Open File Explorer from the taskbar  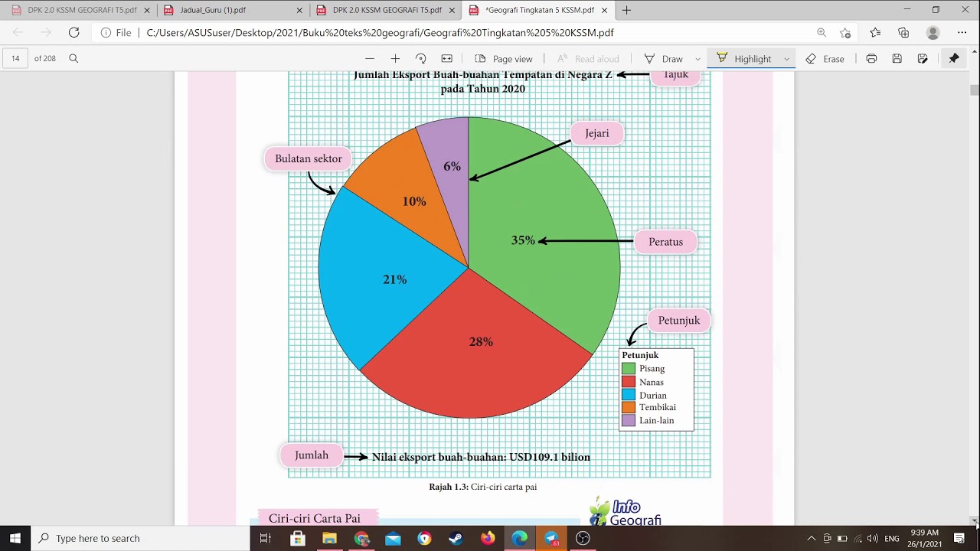329,538
